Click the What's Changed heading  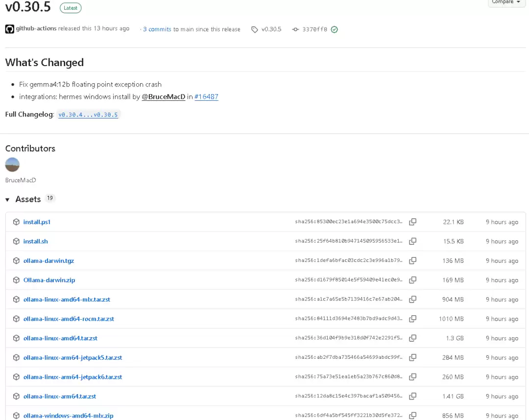coord(45,62)
